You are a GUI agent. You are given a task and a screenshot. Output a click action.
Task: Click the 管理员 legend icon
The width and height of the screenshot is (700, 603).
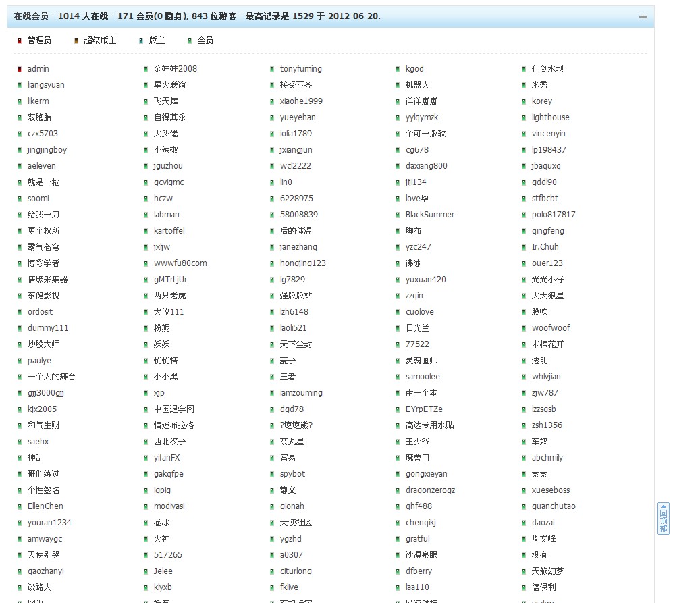click(x=19, y=40)
